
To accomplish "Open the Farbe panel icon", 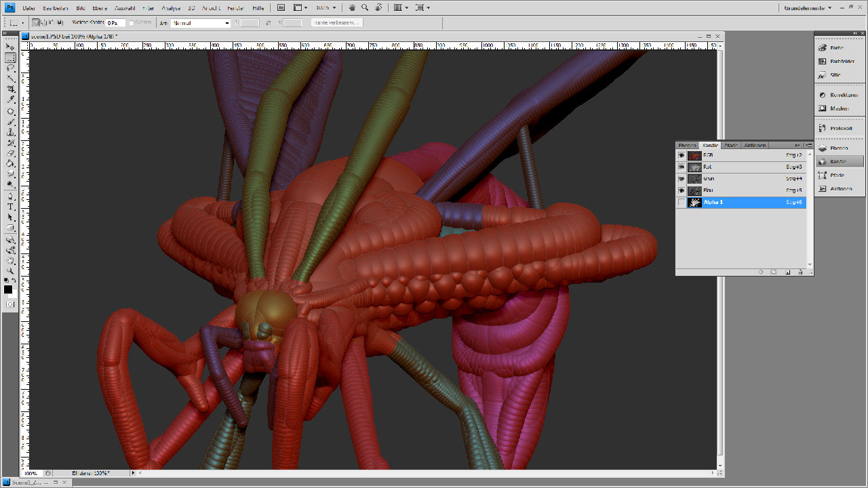I will (x=839, y=47).
